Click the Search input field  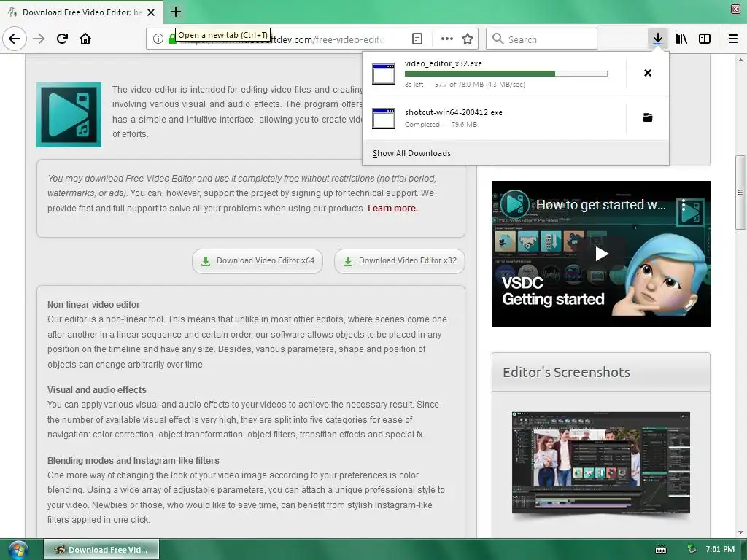(x=542, y=39)
